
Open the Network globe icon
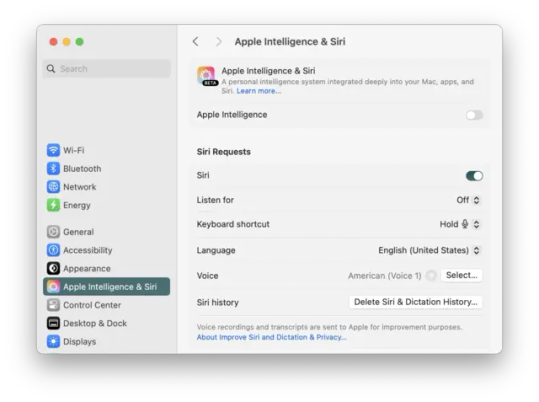(x=53, y=187)
